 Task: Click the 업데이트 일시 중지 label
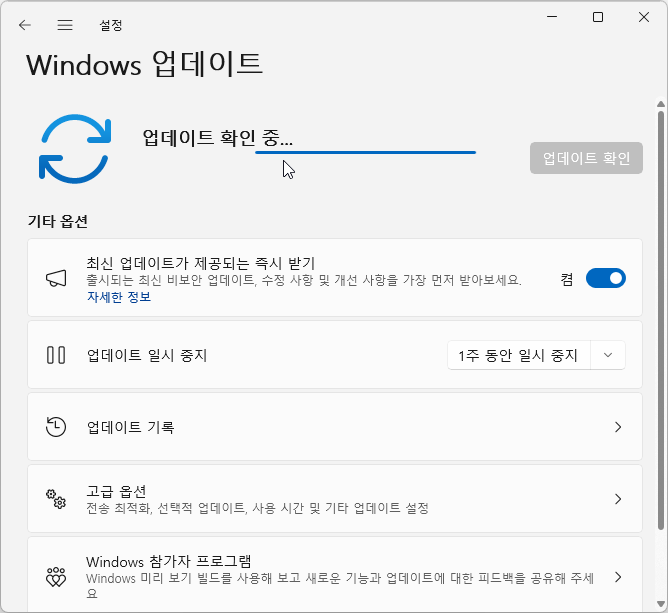pos(147,355)
